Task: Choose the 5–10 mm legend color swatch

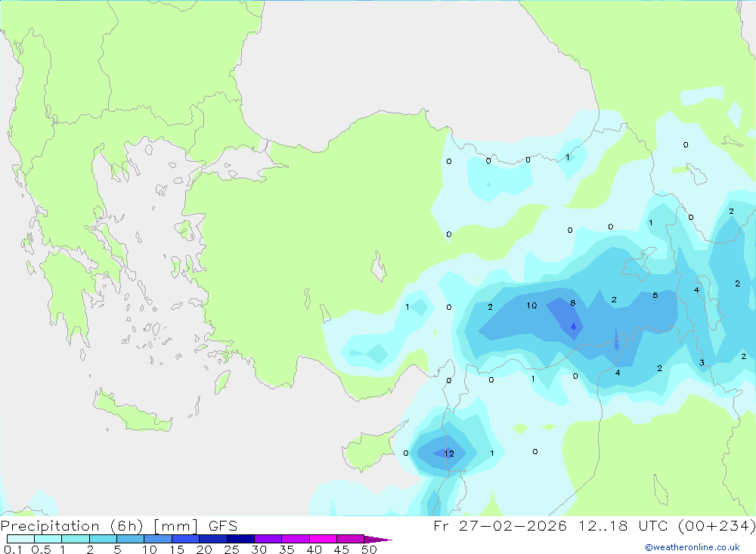Action: coord(130,539)
